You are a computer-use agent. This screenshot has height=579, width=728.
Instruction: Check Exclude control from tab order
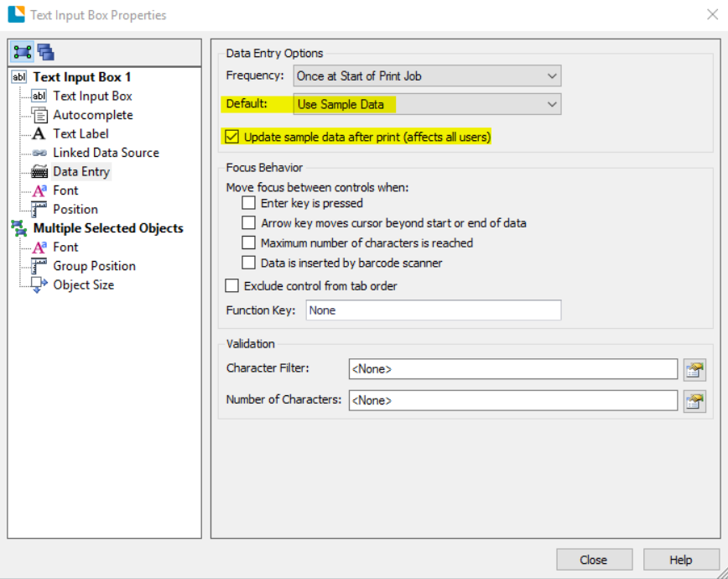click(231, 286)
